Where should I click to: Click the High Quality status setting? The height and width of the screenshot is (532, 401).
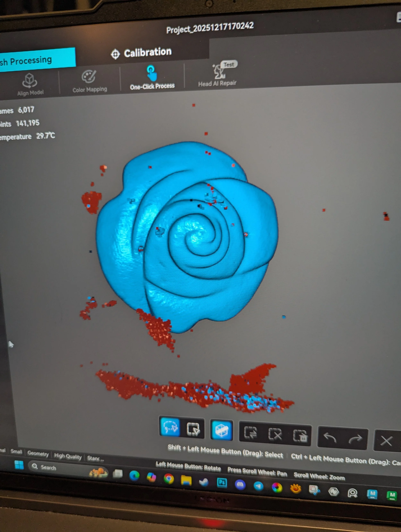68,456
